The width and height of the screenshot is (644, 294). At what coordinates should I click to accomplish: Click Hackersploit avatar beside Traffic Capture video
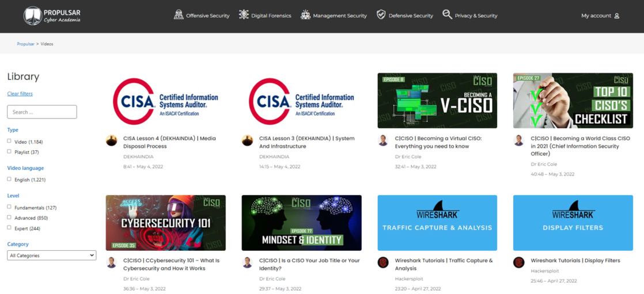coord(383,262)
